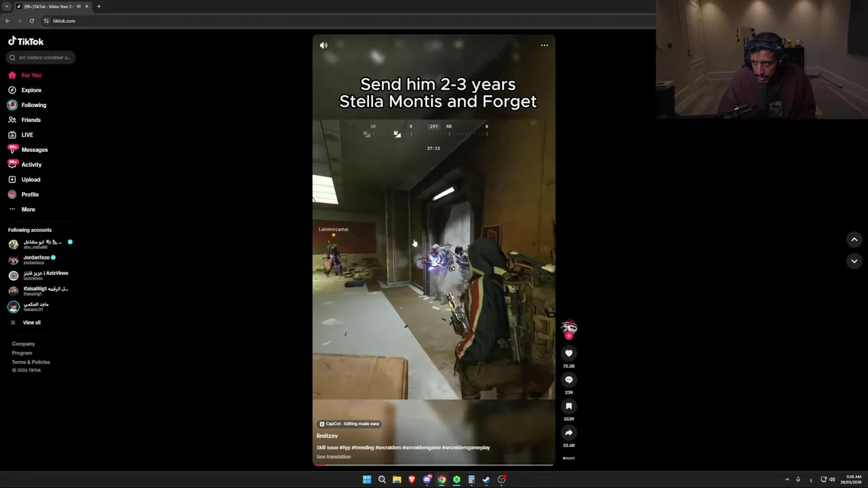Show hidden system tray icons
Viewport: 868px width, 488px height.
(787, 480)
